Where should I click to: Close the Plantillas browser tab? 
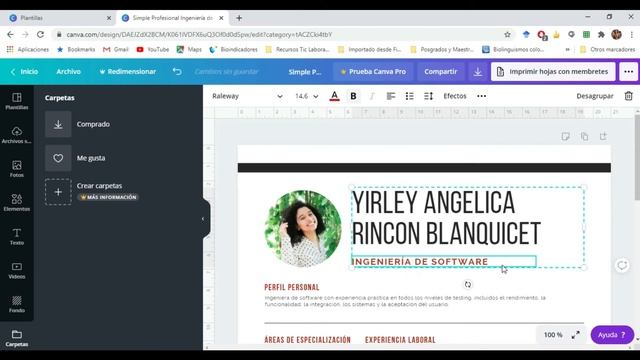109,18
